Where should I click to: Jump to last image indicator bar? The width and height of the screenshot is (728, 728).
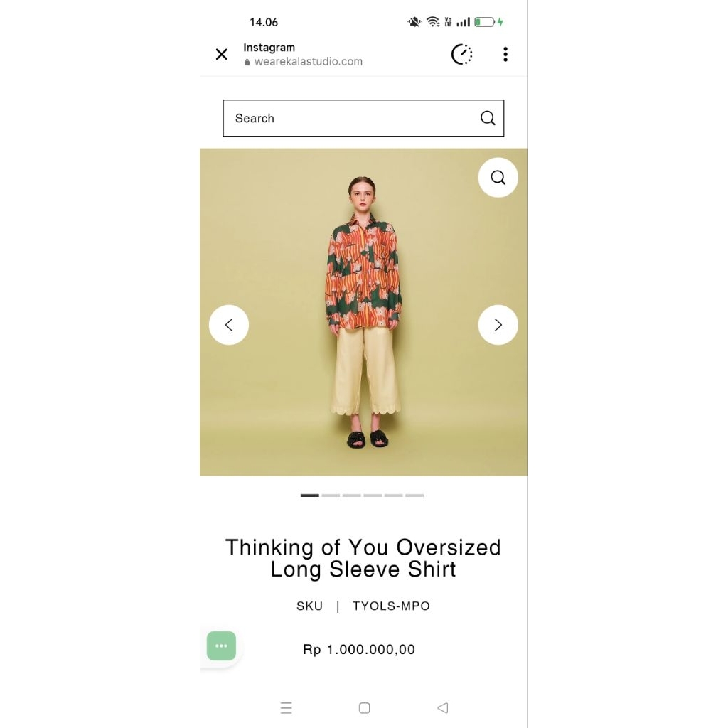[x=414, y=496]
